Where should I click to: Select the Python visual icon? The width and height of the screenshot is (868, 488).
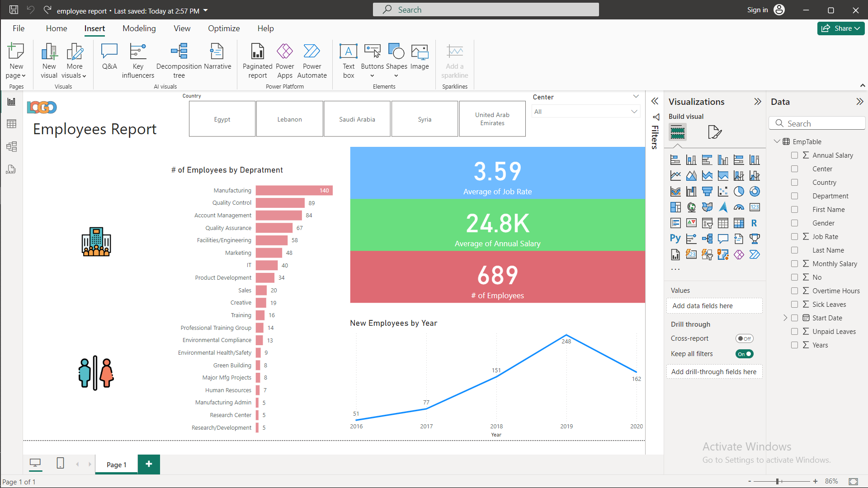(x=675, y=239)
